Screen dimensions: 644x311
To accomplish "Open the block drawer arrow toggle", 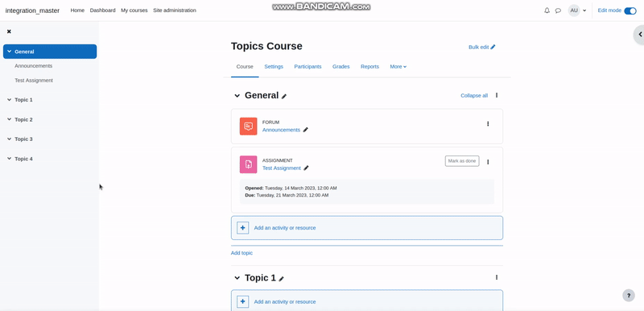I will (x=639, y=35).
